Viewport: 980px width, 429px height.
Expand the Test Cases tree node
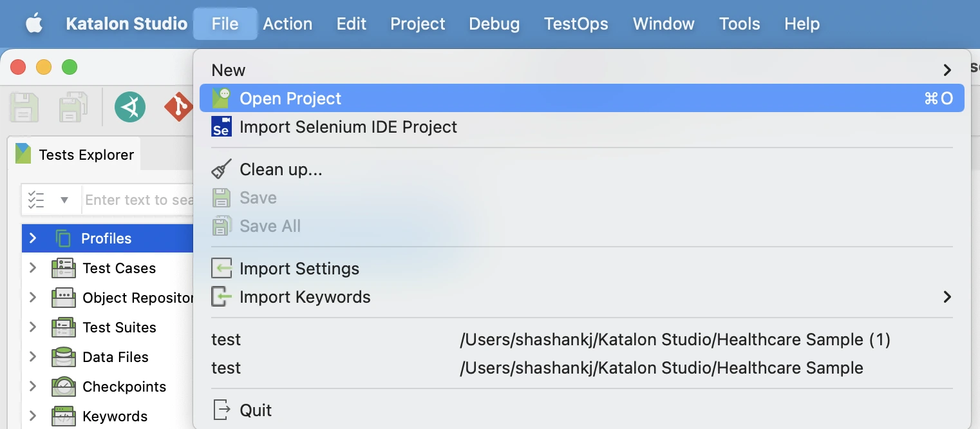click(33, 268)
